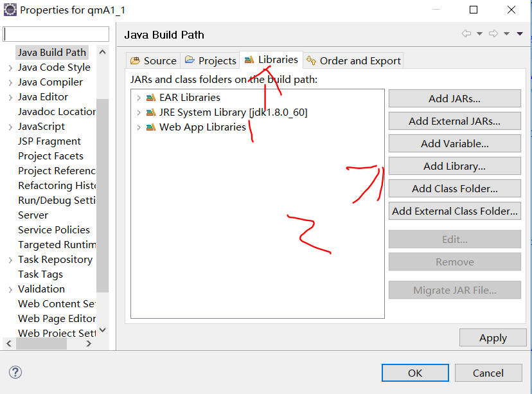532x394 pixels.
Task: Select Run/Debug Settings page
Action: [x=57, y=201]
